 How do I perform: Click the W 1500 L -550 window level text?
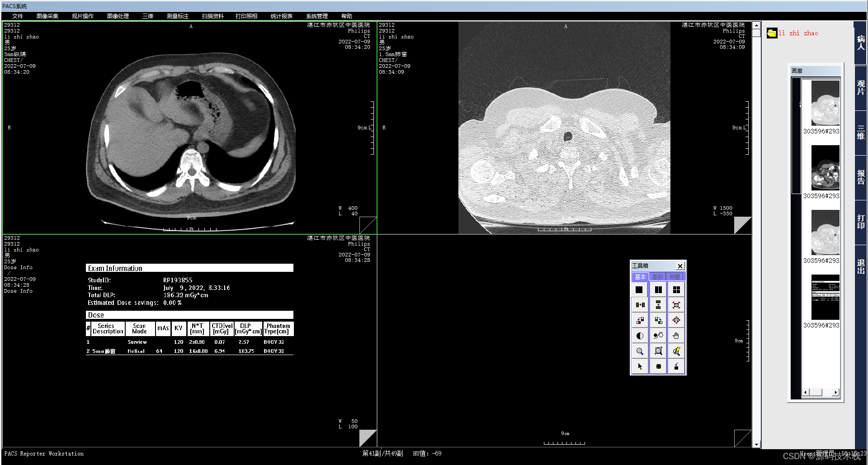click(x=722, y=211)
